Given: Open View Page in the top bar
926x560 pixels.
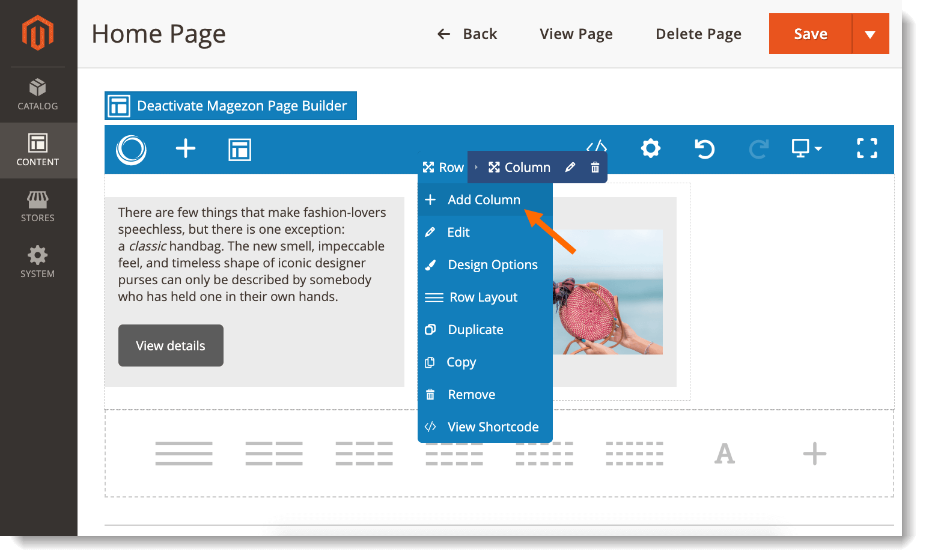Looking at the screenshot, I should tap(576, 34).
